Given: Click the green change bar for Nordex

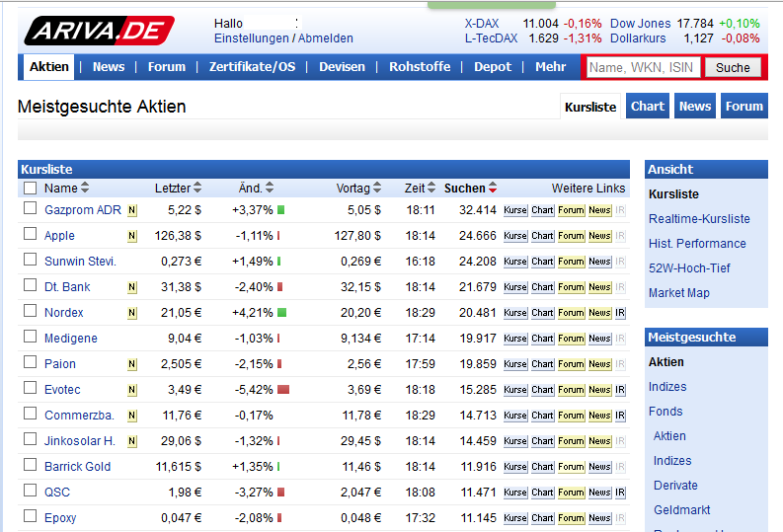Looking at the screenshot, I should [281, 313].
